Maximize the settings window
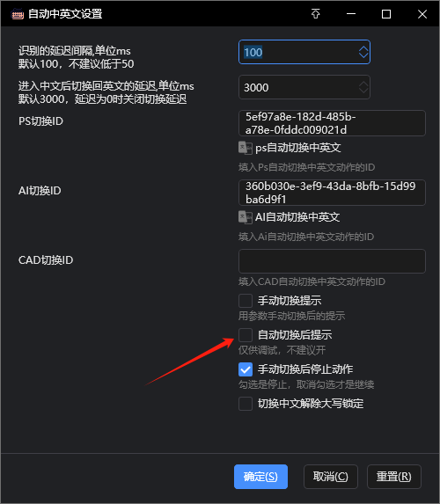 pos(386,14)
